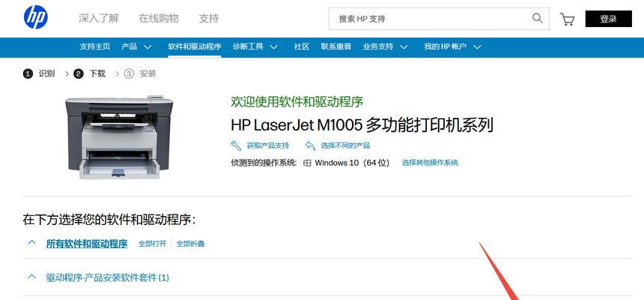Click the back-arrow icon beside 选择不同的产品

(x=310, y=145)
